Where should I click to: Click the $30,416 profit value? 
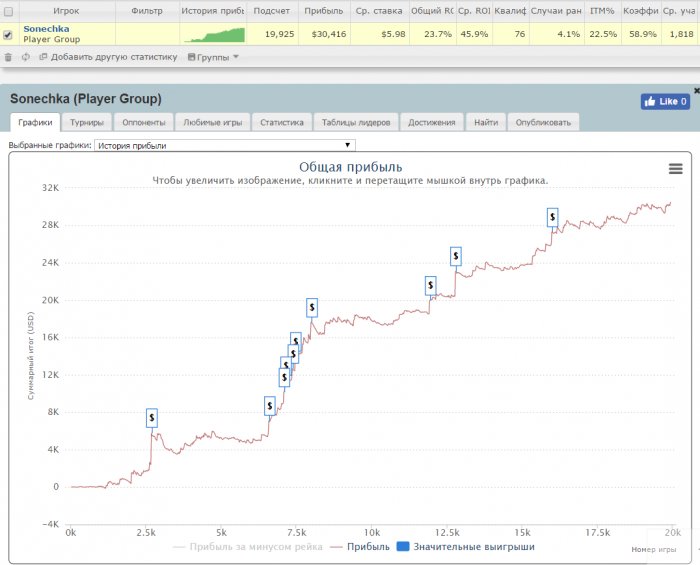329,34
